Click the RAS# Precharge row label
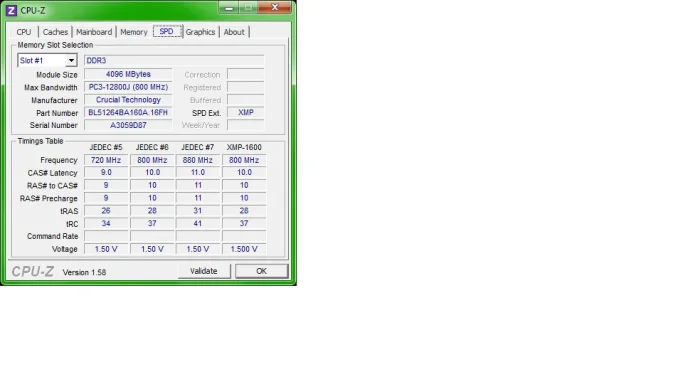 [x=49, y=199]
